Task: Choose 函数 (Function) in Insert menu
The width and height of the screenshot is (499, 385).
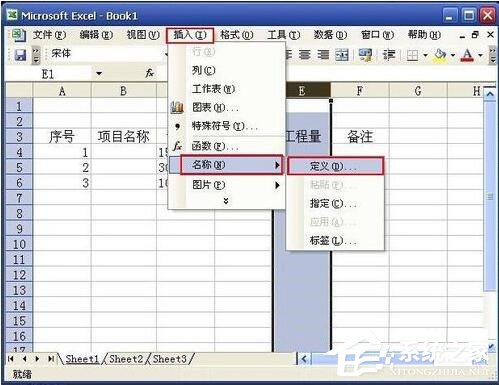Action: pos(227,146)
